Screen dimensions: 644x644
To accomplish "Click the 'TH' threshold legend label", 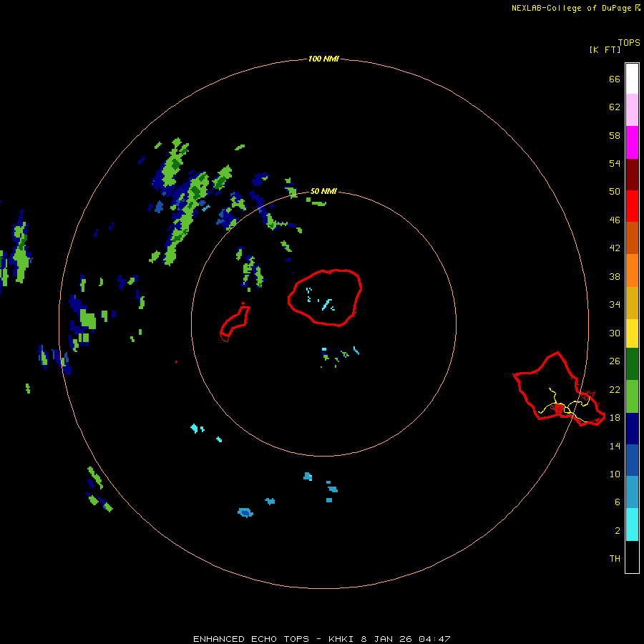I will click(x=615, y=559).
